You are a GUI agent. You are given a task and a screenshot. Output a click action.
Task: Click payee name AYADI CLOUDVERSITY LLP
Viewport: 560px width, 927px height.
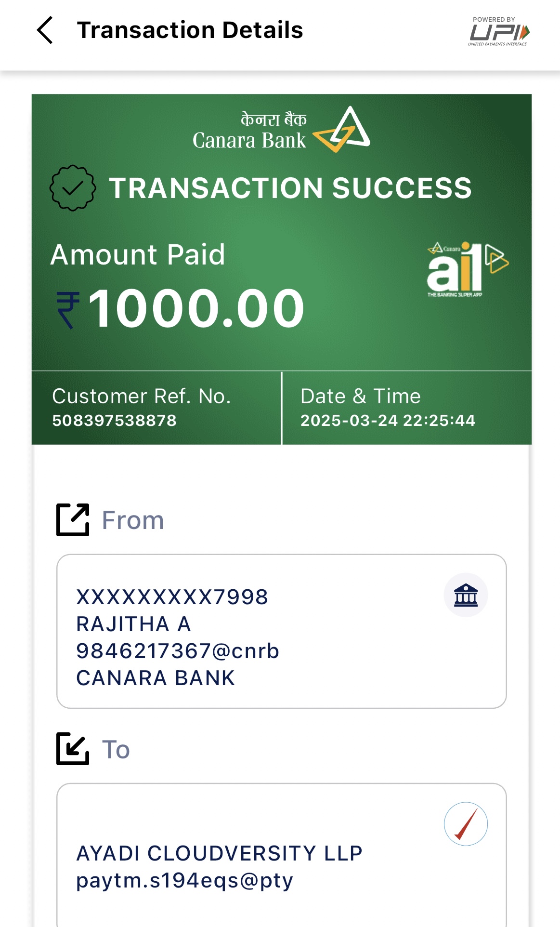tap(219, 853)
